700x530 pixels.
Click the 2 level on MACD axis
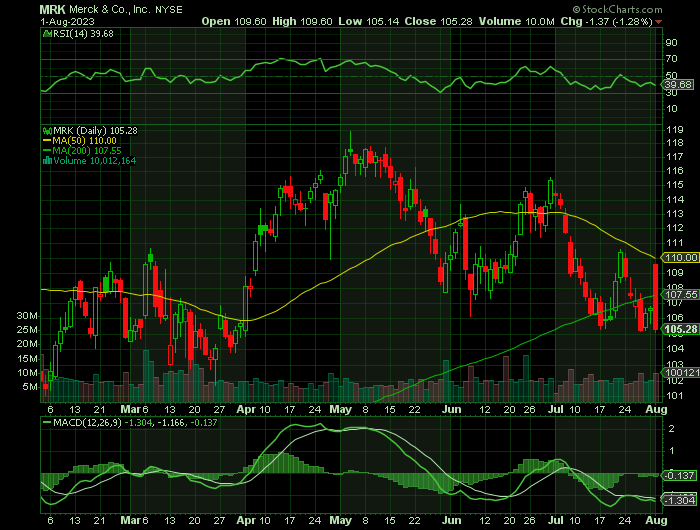click(x=672, y=429)
